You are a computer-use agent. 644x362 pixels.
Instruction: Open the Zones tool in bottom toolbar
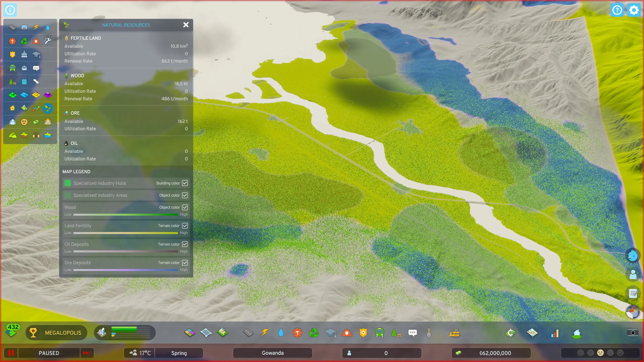click(x=189, y=333)
